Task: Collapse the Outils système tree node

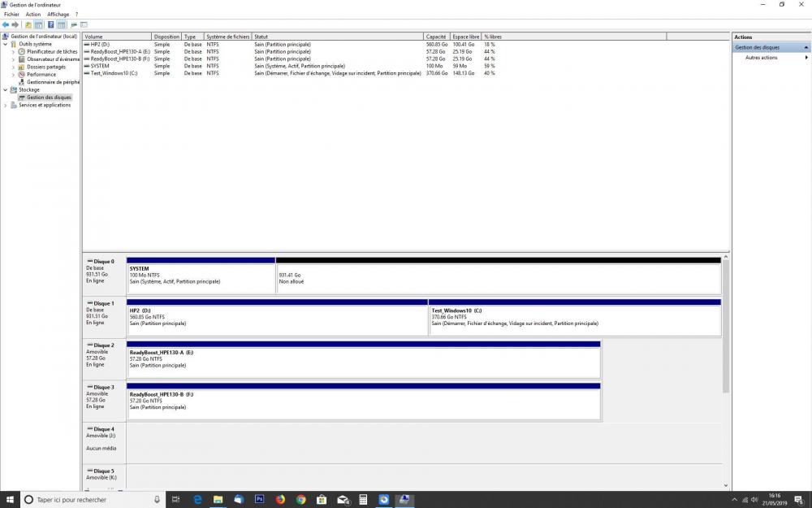Action: [6, 44]
